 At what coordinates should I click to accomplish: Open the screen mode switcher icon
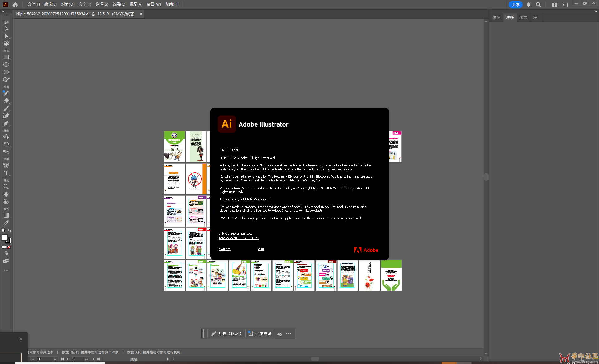tap(6, 261)
